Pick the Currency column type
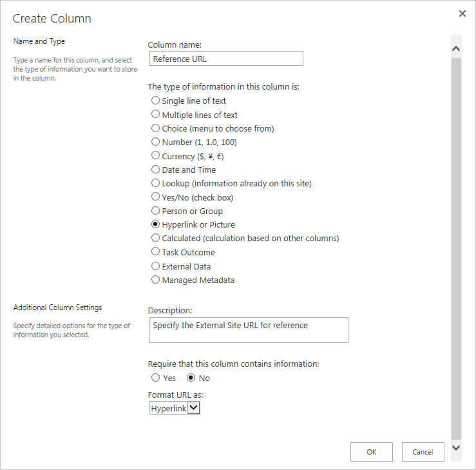Viewport: 476px width, 470px height. [x=155, y=155]
